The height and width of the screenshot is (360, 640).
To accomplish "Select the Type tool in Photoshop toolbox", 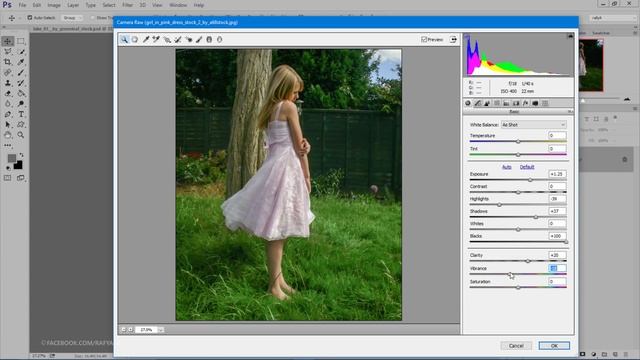I will point(21,114).
